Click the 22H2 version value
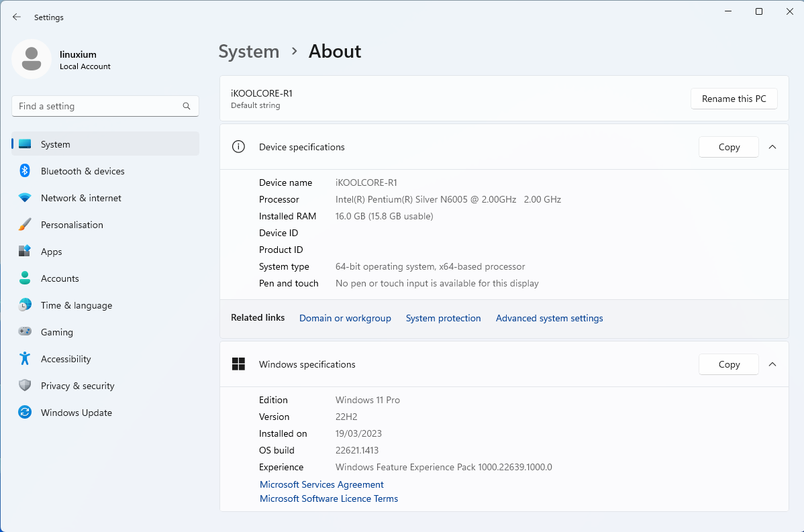Screen dimensions: 804x532 346,417
